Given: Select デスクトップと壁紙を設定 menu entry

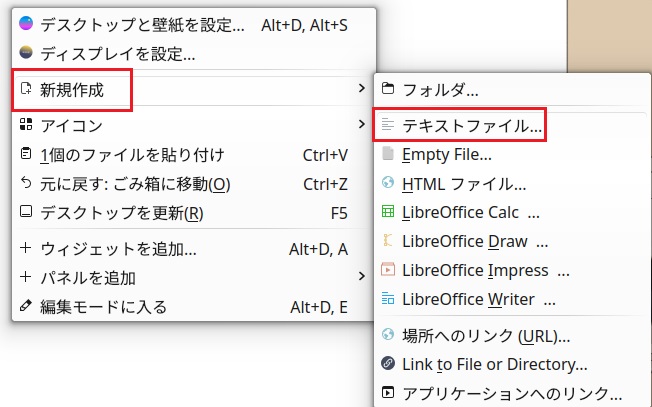Looking at the screenshot, I should (x=142, y=24).
